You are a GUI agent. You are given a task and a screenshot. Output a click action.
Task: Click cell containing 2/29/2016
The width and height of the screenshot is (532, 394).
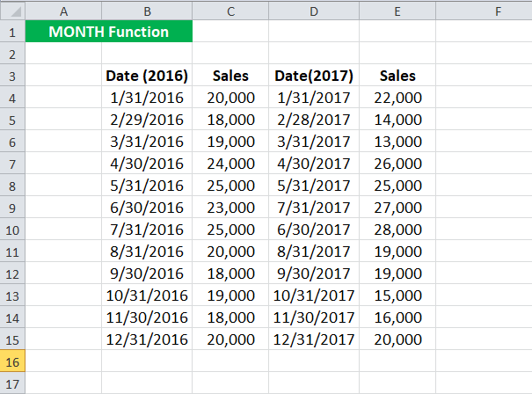(x=147, y=120)
